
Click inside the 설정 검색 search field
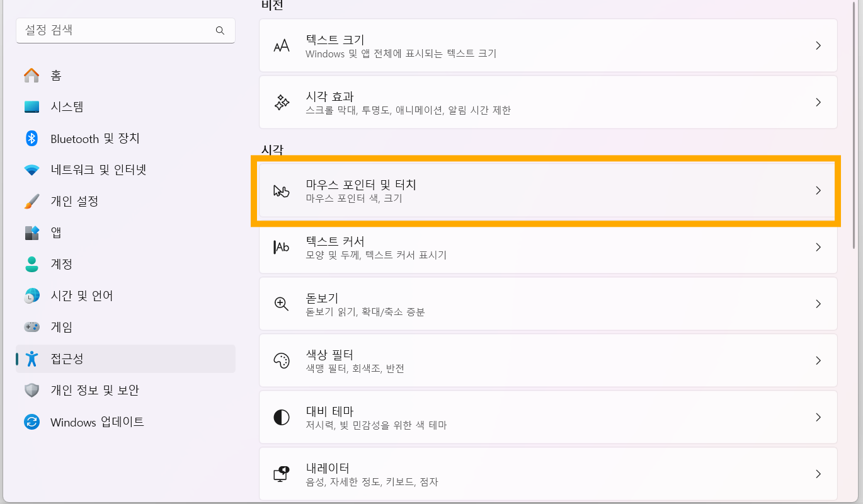pyautogui.click(x=113, y=30)
